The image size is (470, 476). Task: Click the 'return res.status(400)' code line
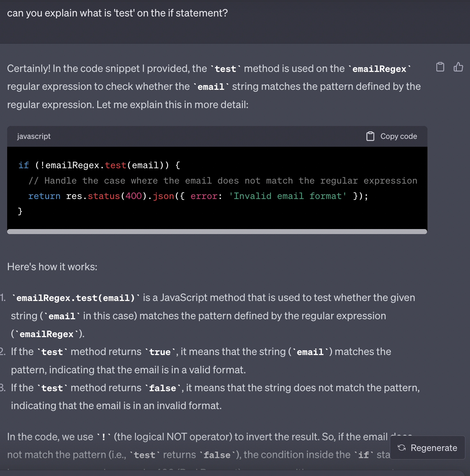click(199, 196)
